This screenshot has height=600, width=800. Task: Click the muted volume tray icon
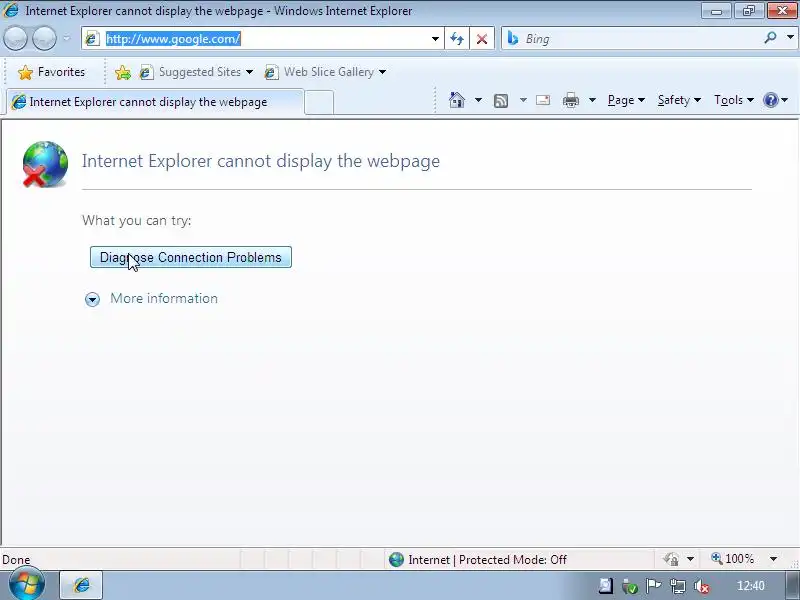pyautogui.click(x=702, y=586)
